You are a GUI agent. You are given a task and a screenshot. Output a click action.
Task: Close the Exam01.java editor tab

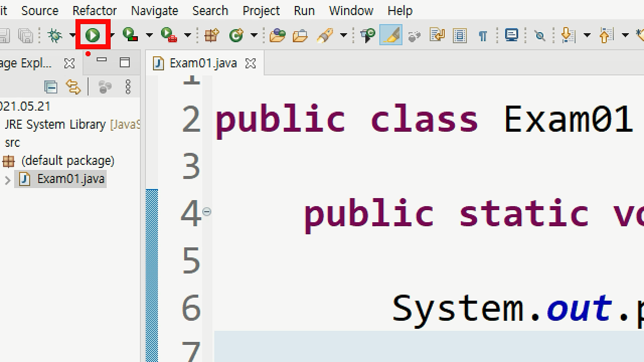[251, 63]
